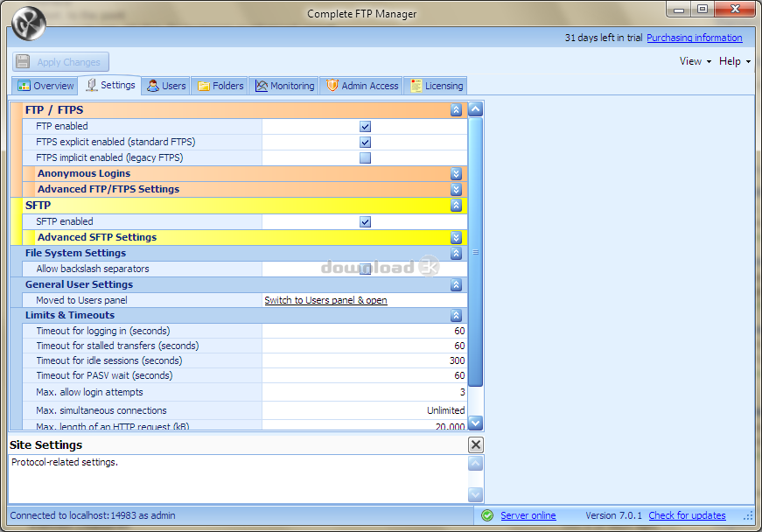Disable FTPS explicit enabled checkbox
The image size is (762, 532).
click(x=365, y=143)
